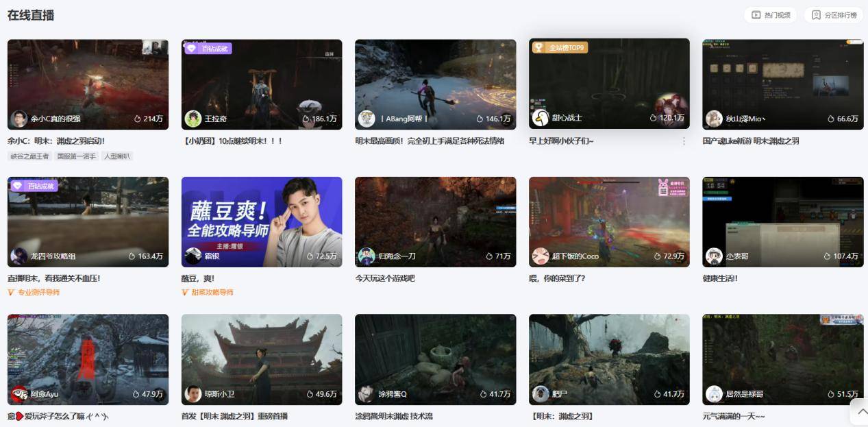Click streamer avatar of 肥尸
The height and width of the screenshot is (427, 868).
click(541, 394)
